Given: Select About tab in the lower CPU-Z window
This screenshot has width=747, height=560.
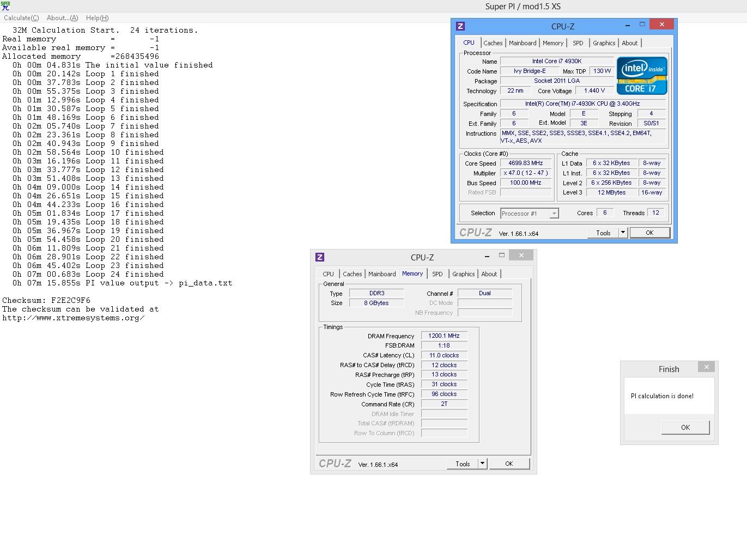Looking at the screenshot, I should pyautogui.click(x=489, y=274).
